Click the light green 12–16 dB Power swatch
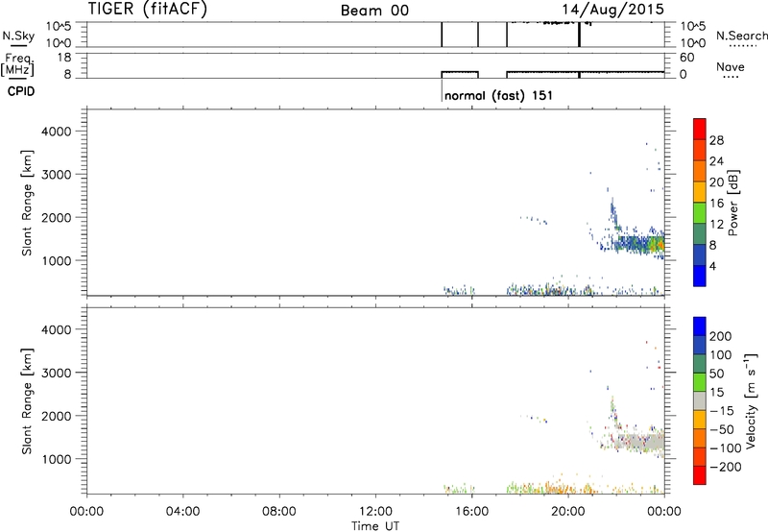768x532 pixels. click(x=700, y=212)
